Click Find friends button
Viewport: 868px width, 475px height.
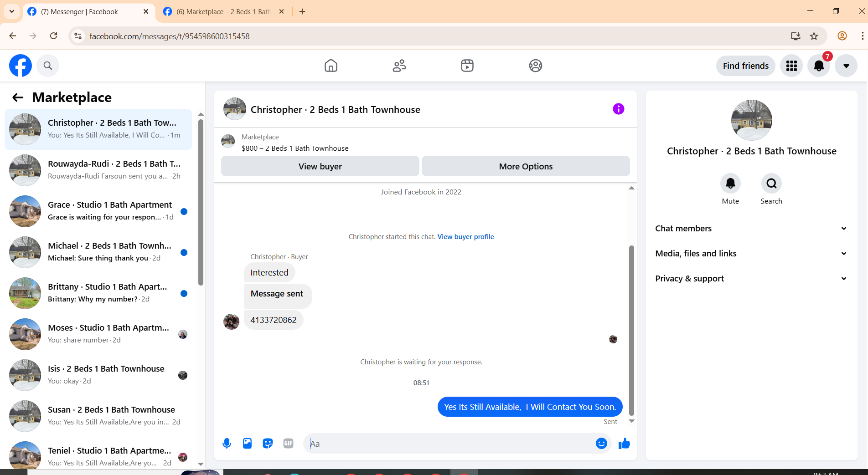tap(746, 66)
